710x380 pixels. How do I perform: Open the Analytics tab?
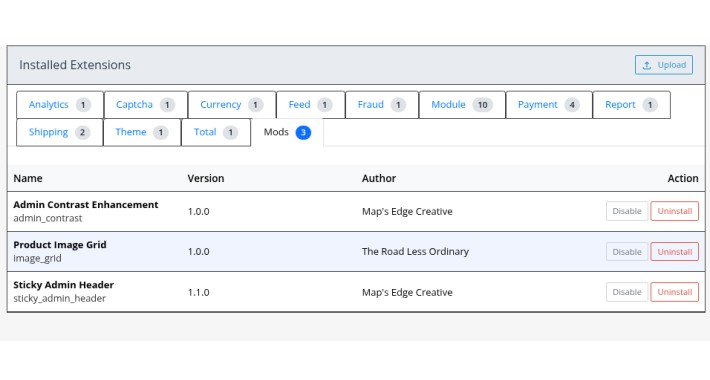(60, 105)
